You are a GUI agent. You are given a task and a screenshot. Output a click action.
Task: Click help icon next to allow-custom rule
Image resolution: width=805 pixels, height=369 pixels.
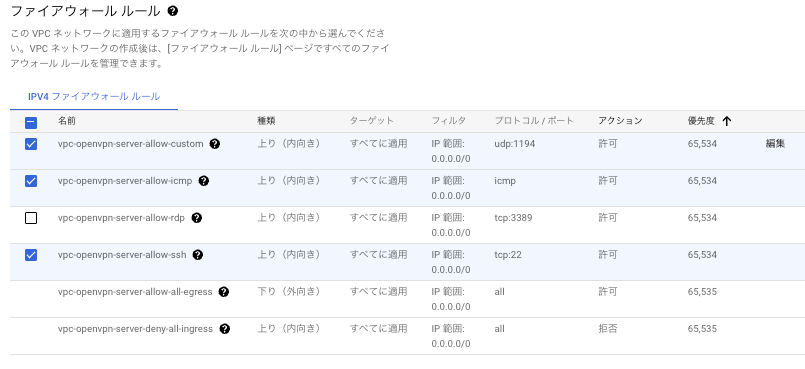click(215, 144)
